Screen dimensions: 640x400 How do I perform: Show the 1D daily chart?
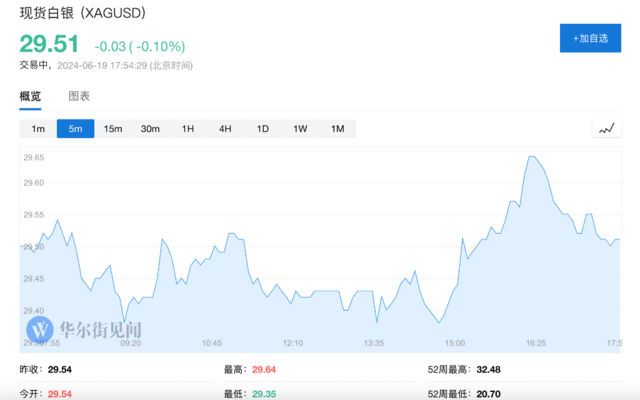point(262,128)
